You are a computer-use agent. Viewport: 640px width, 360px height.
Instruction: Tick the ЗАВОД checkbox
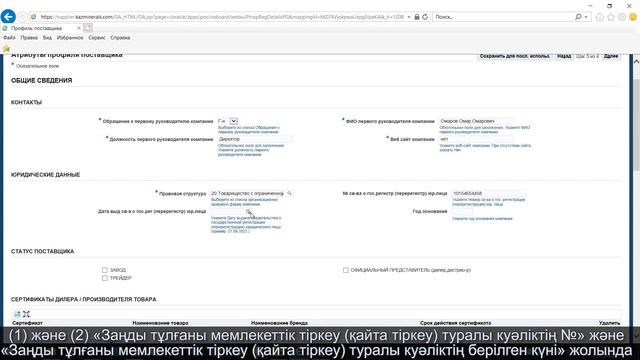(105, 270)
